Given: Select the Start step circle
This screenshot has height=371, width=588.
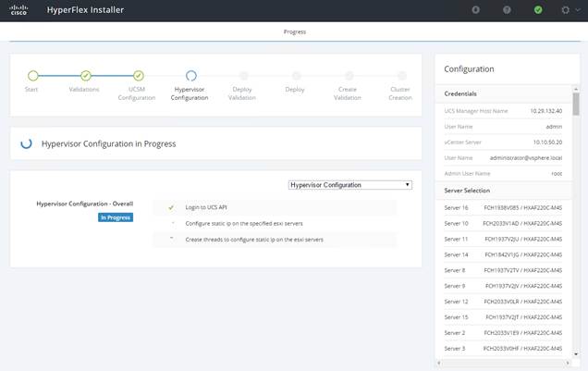Looking at the screenshot, I should point(33,76).
